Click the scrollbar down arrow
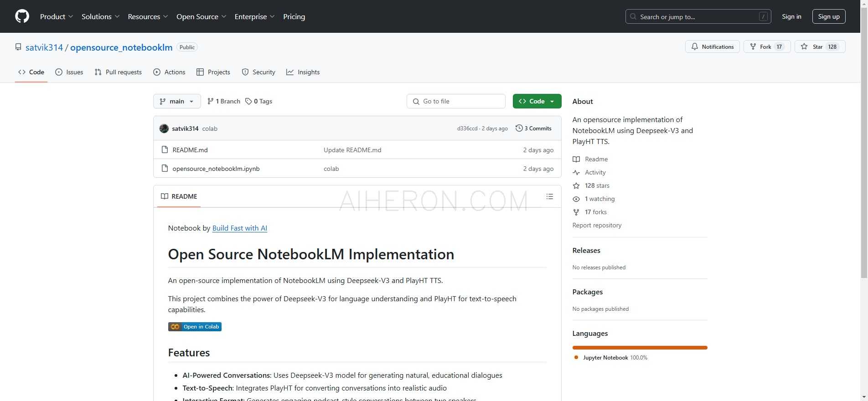The width and height of the screenshot is (868, 401). point(864,397)
